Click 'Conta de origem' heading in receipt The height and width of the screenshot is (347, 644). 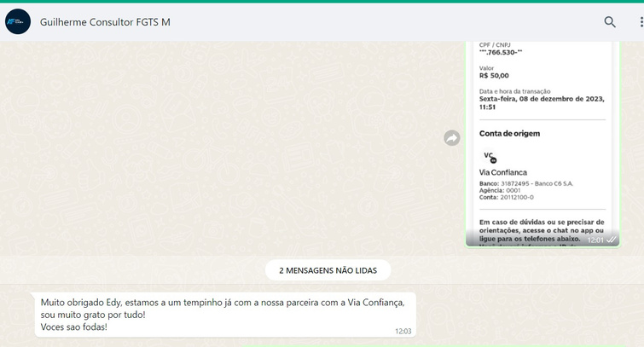[509, 134]
